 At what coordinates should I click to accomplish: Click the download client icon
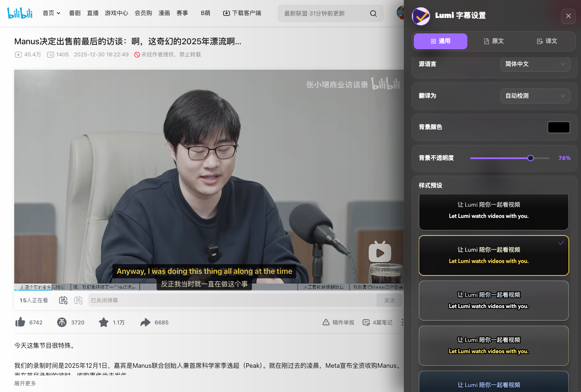(x=227, y=13)
